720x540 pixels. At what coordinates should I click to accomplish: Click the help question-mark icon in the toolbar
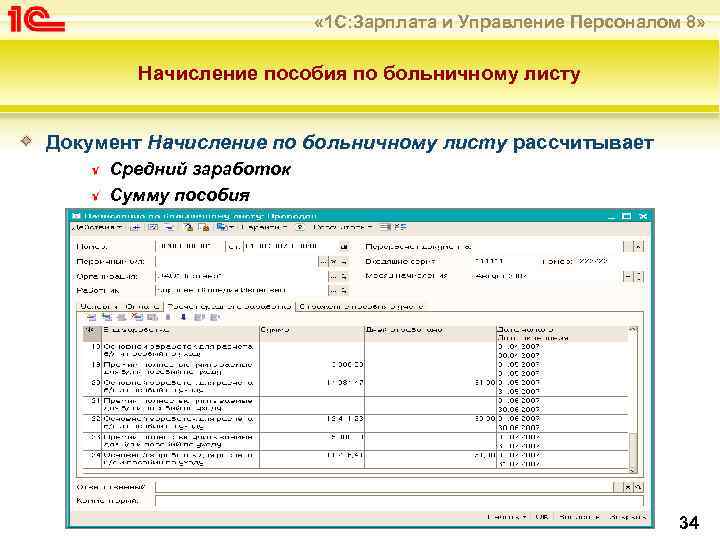tap(300, 227)
